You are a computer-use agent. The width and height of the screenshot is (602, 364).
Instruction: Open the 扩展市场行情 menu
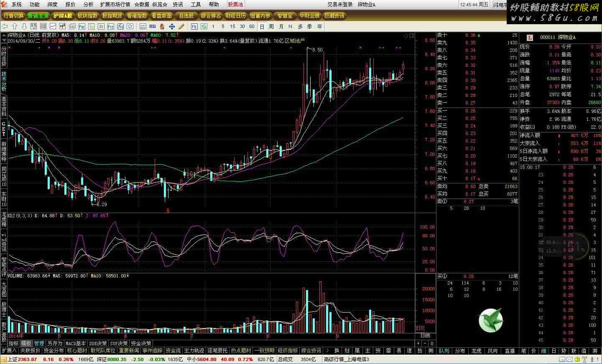115,5
